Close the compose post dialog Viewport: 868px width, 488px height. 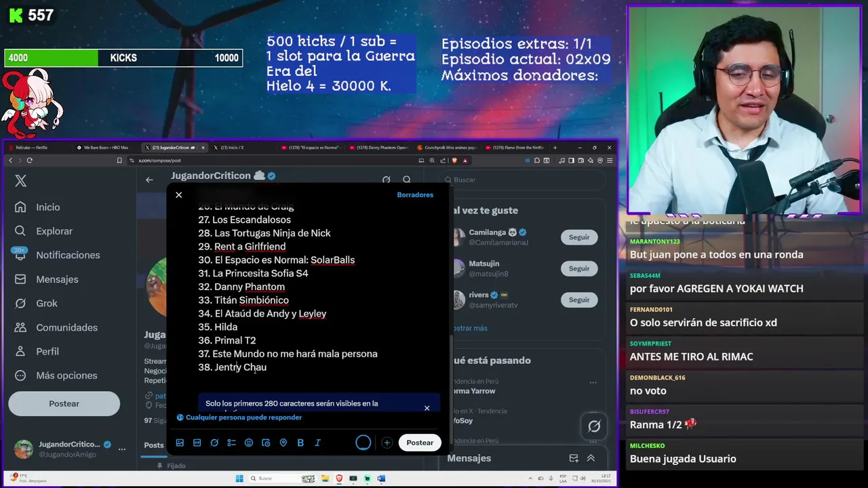[x=179, y=195]
